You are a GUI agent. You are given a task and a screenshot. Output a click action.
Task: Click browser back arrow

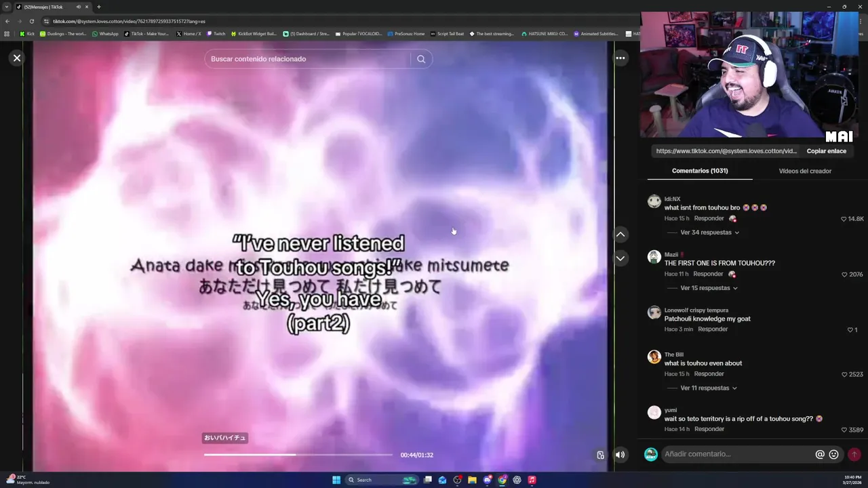pos(7,21)
